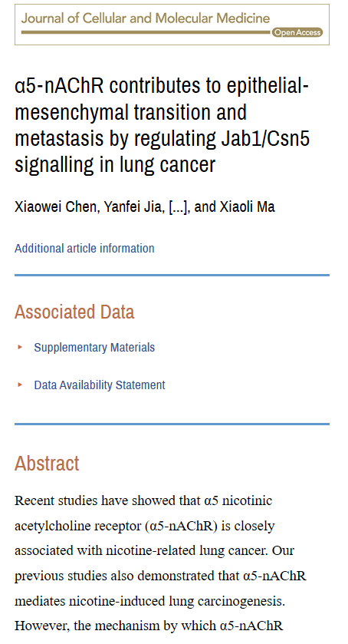Open the Journal of Cellular and Molecular Medicine banner
Image resolution: width=348 pixels, height=644 pixels.
click(172, 25)
